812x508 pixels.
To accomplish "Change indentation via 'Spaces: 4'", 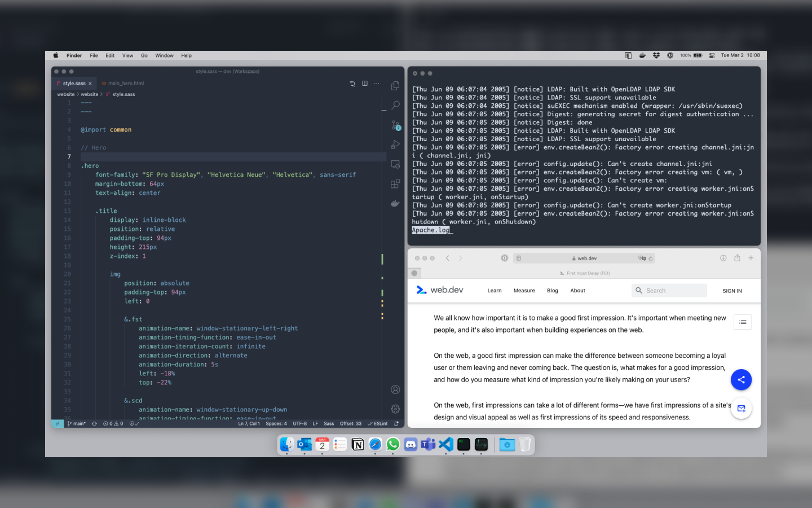I will coord(276,423).
